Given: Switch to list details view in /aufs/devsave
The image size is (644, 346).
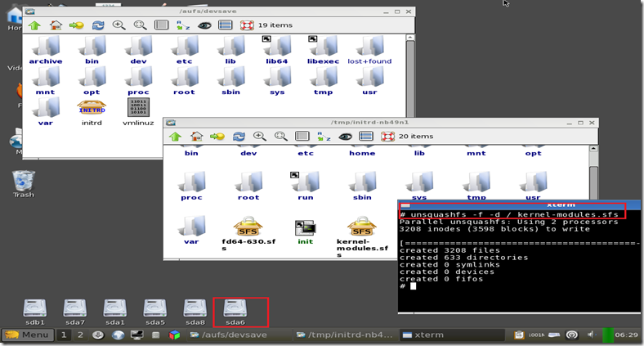Looking at the screenshot, I should point(225,25).
